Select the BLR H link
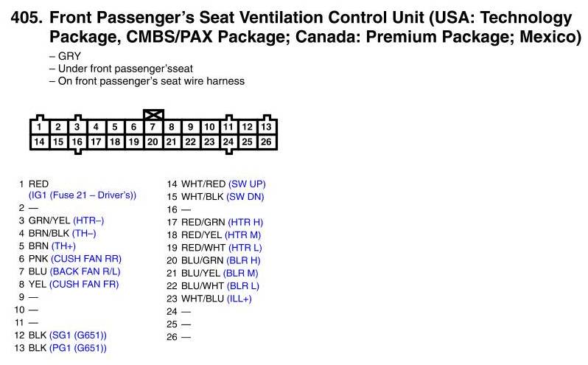 coord(246,260)
